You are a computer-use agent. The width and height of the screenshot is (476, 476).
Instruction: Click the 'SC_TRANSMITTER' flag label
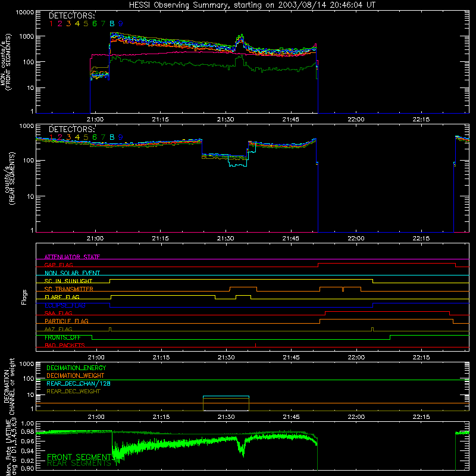[69, 289]
